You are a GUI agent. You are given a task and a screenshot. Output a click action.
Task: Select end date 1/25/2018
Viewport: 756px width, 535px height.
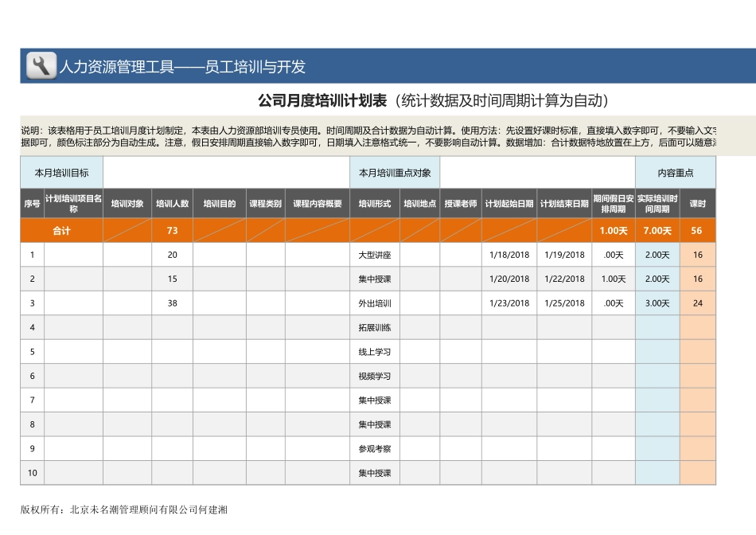(x=564, y=303)
